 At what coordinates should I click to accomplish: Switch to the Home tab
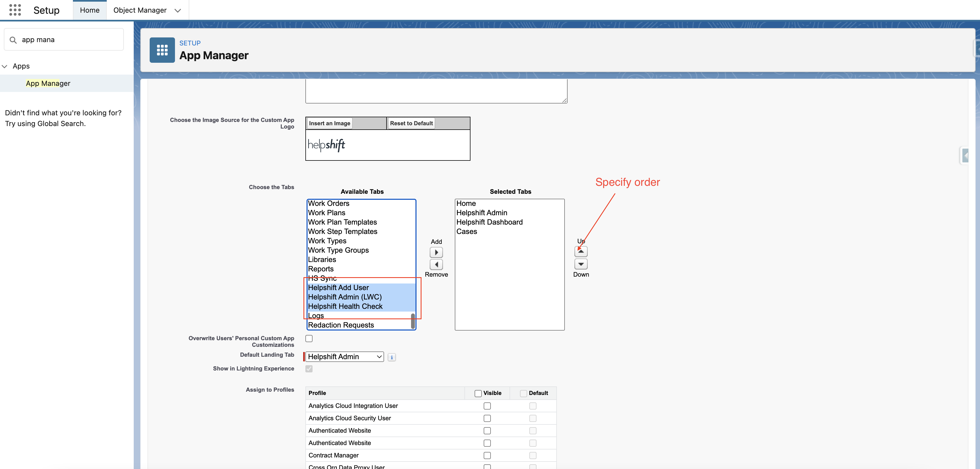click(90, 10)
